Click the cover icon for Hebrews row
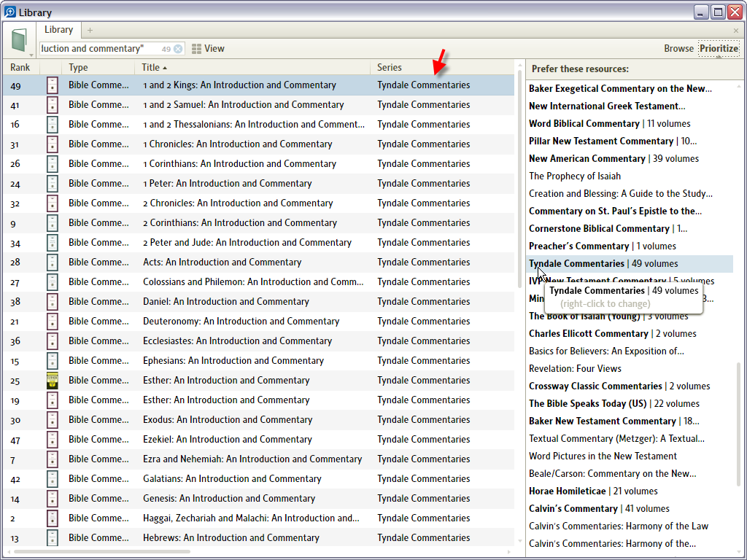 click(52, 538)
